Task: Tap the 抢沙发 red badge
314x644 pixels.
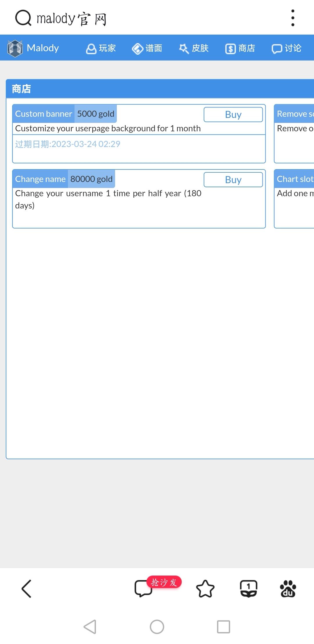Action: click(x=164, y=582)
